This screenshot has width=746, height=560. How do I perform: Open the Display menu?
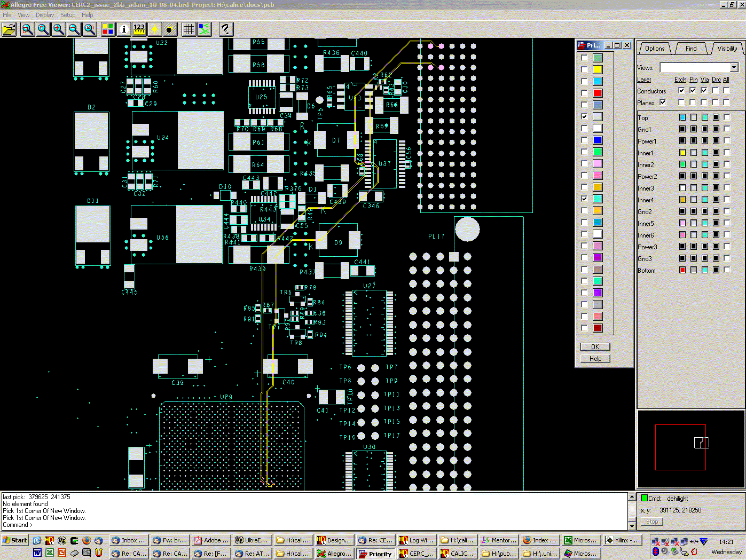click(45, 15)
